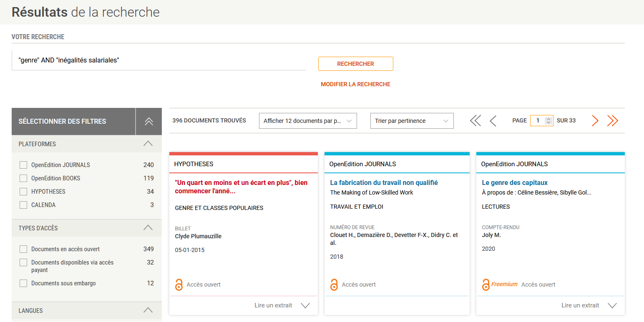Screen dimensions: 644x322
Task: Check OpenEdition JOURNALS platform filter
Action: pyautogui.click(x=23, y=165)
